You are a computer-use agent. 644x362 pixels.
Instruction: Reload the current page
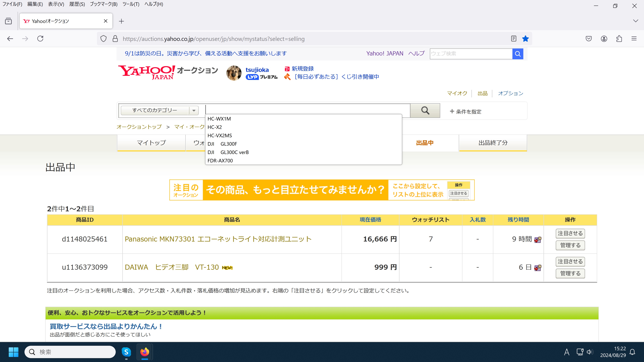[x=40, y=39]
